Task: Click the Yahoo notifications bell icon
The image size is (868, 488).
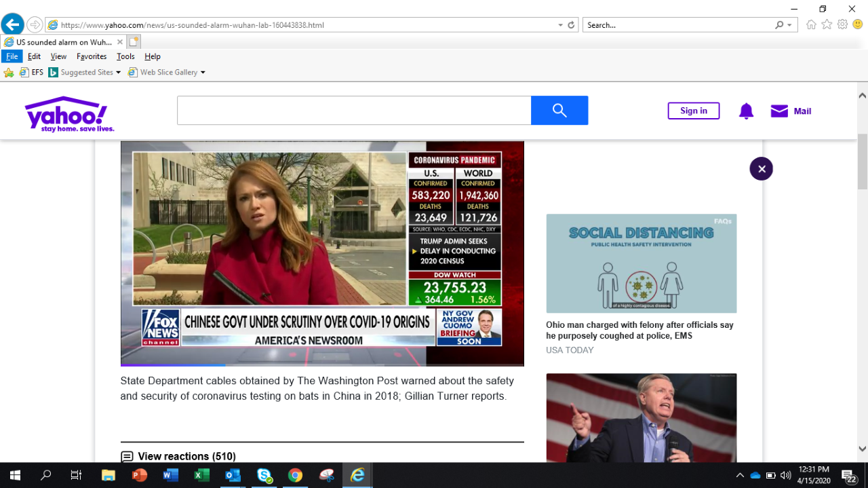Action: click(x=746, y=111)
